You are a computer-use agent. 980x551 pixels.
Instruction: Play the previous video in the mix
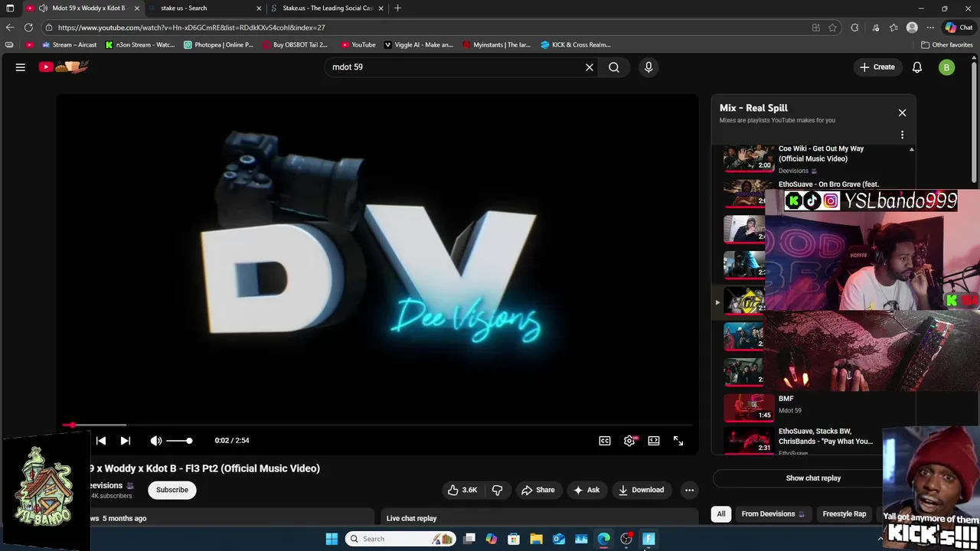tap(101, 441)
